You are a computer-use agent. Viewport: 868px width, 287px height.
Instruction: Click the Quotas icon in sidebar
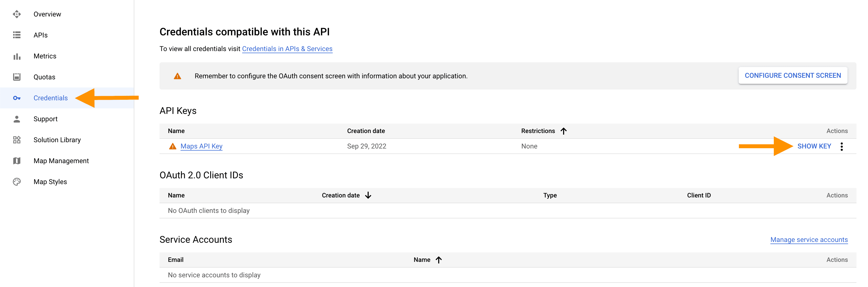pyautogui.click(x=17, y=77)
